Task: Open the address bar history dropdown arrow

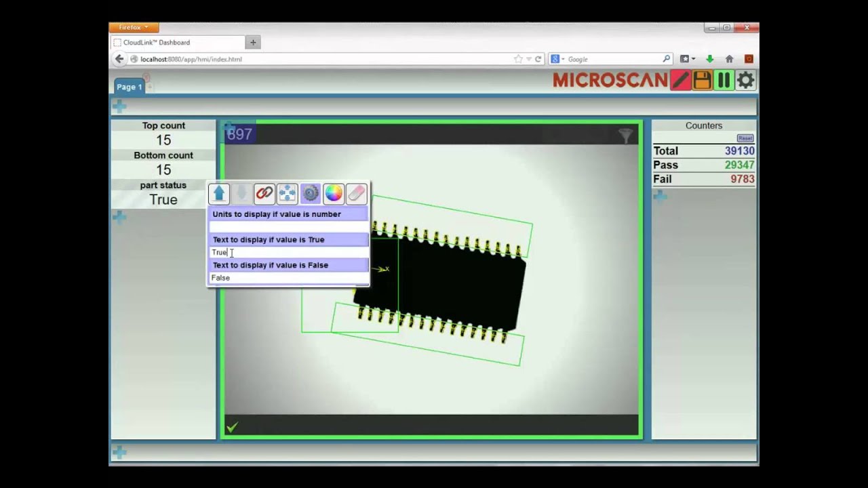Action: [x=529, y=59]
